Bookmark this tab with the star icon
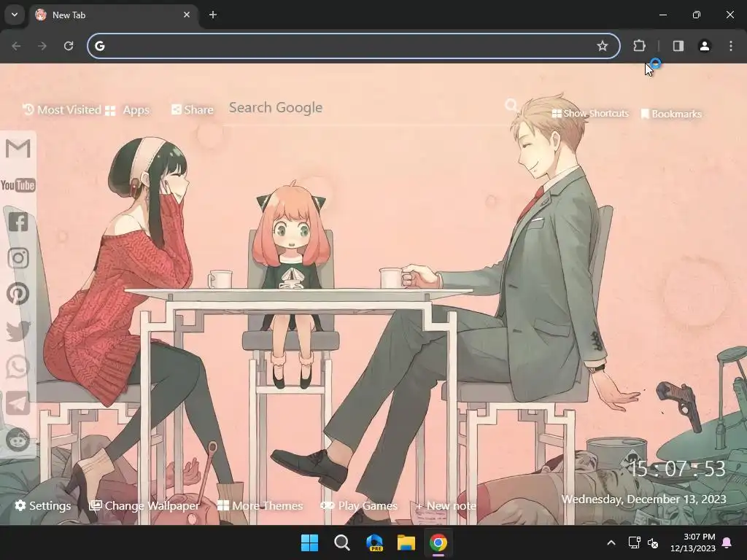The height and width of the screenshot is (560, 747). [x=602, y=46]
